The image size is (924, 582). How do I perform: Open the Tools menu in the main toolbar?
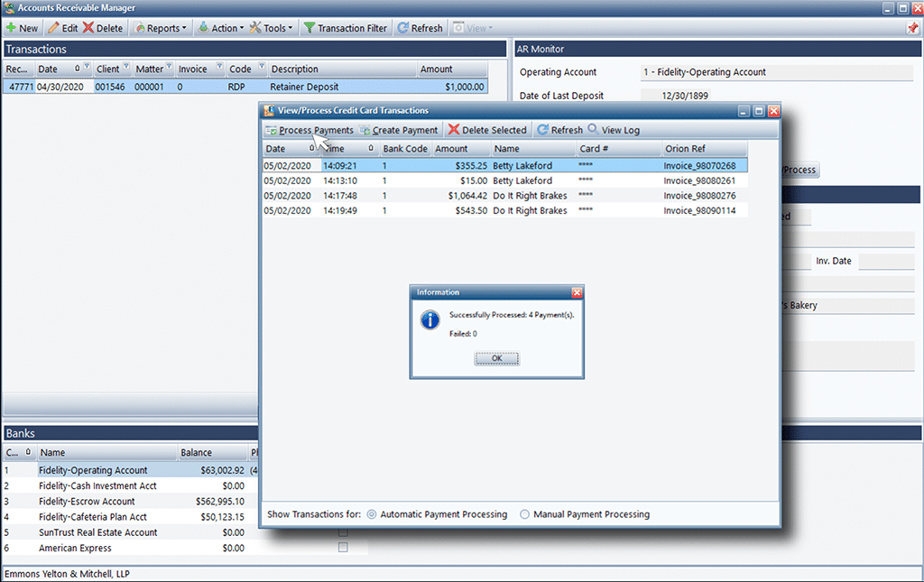click(x=272, y=28)
